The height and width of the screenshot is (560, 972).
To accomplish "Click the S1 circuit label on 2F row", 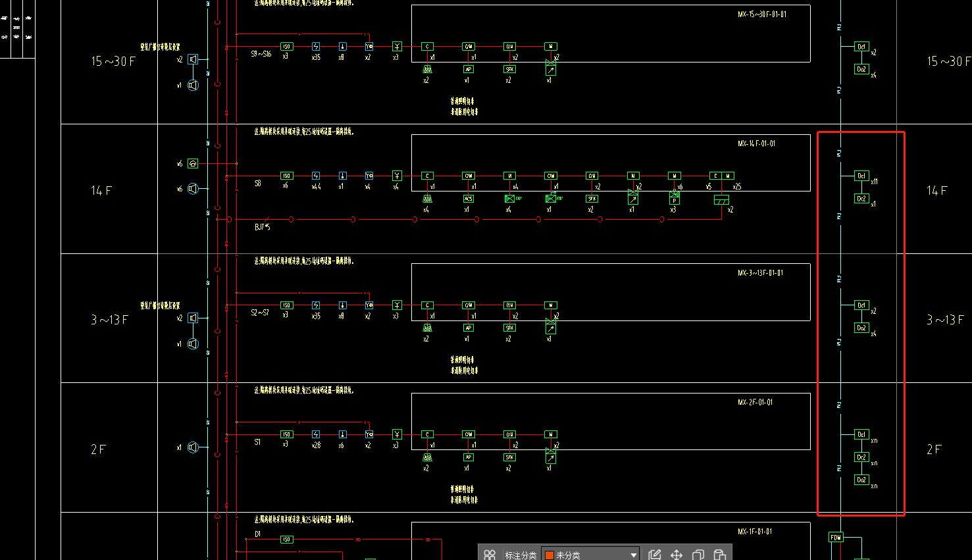I will (257, 442).
